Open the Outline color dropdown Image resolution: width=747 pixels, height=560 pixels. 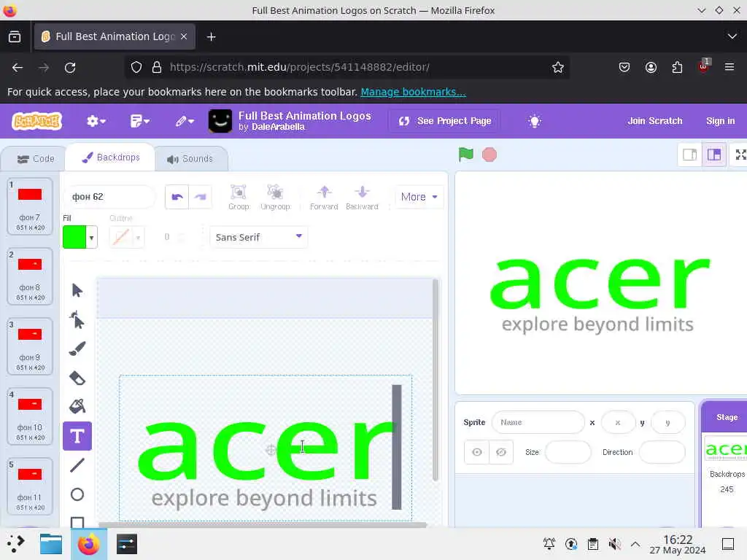pyautogui.click(x=138, y=237)
